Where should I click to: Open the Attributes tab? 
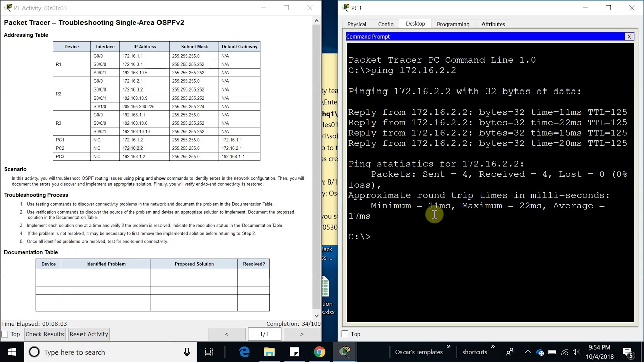coord(493,24)
